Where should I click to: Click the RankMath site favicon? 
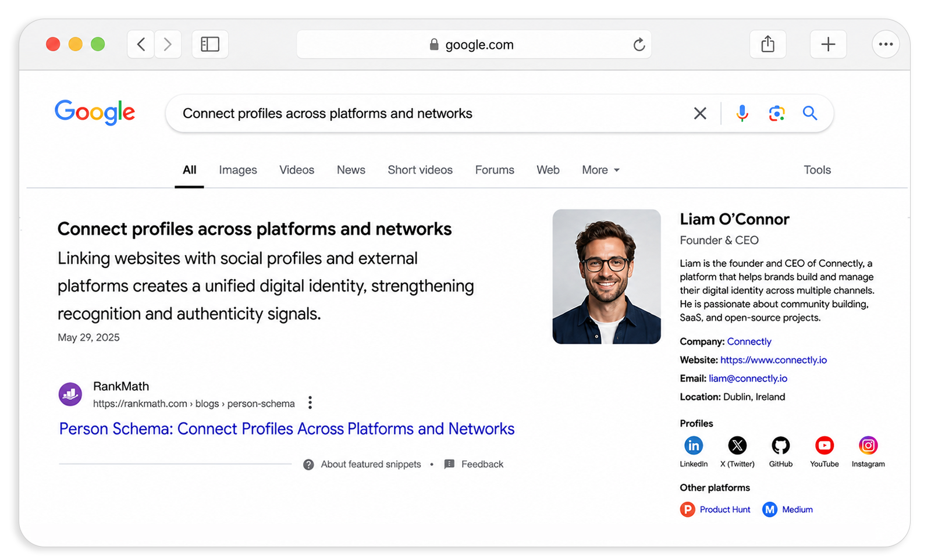click(70, 394)
